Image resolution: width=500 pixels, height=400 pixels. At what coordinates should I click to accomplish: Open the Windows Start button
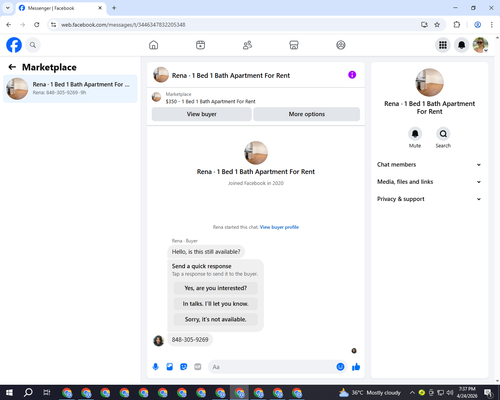click(9, 392)
